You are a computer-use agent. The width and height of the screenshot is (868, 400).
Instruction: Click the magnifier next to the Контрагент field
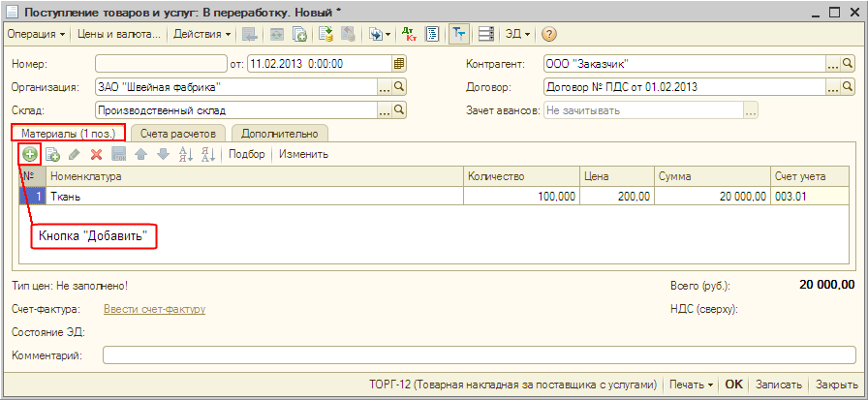[x=847, y=65]
